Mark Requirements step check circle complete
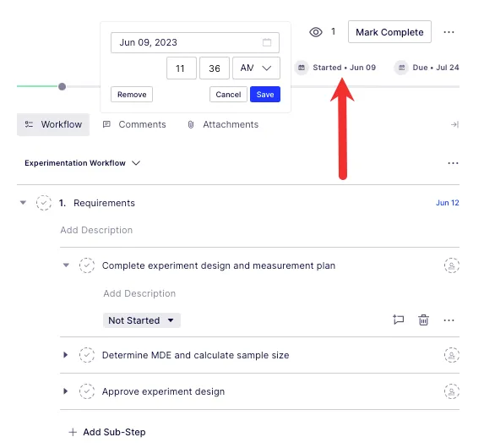Image resolution: width=484 pixels, height=448 pixels. point(44,203)
